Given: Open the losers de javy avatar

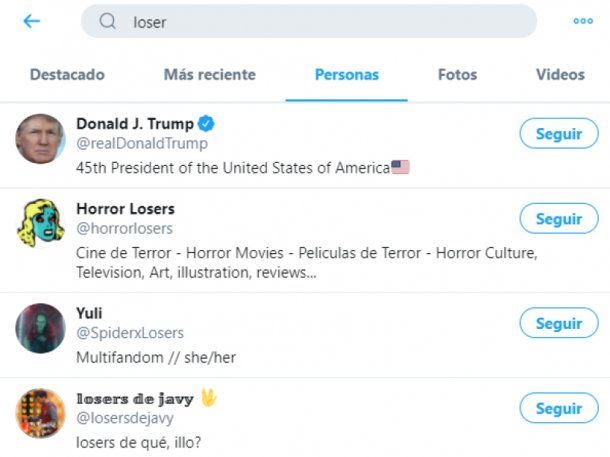Looking at the screenshot, I should click(41, 413).
